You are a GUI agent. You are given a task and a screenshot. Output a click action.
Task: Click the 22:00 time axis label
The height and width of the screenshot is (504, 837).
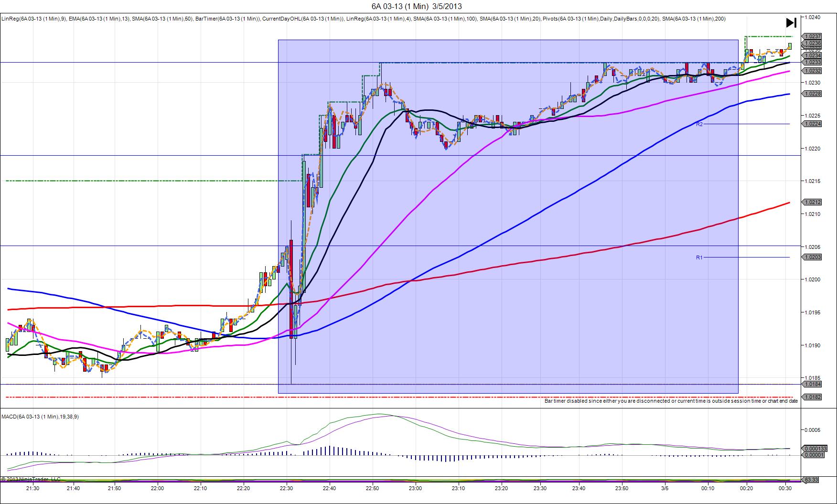coord(157,488)
